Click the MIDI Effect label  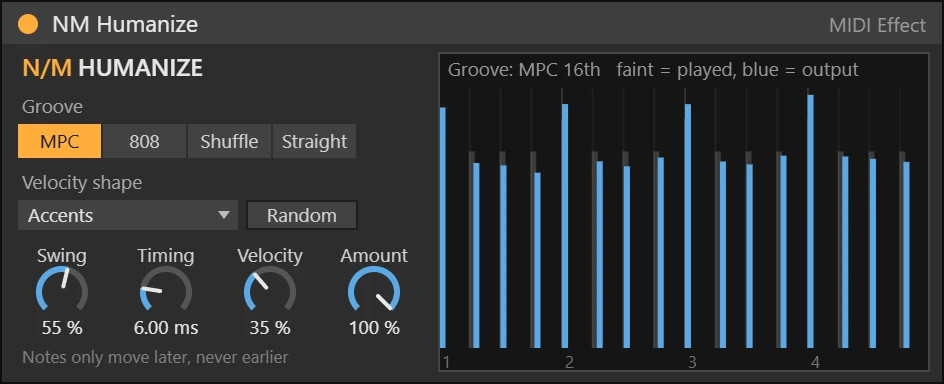[x=877, y=25]
